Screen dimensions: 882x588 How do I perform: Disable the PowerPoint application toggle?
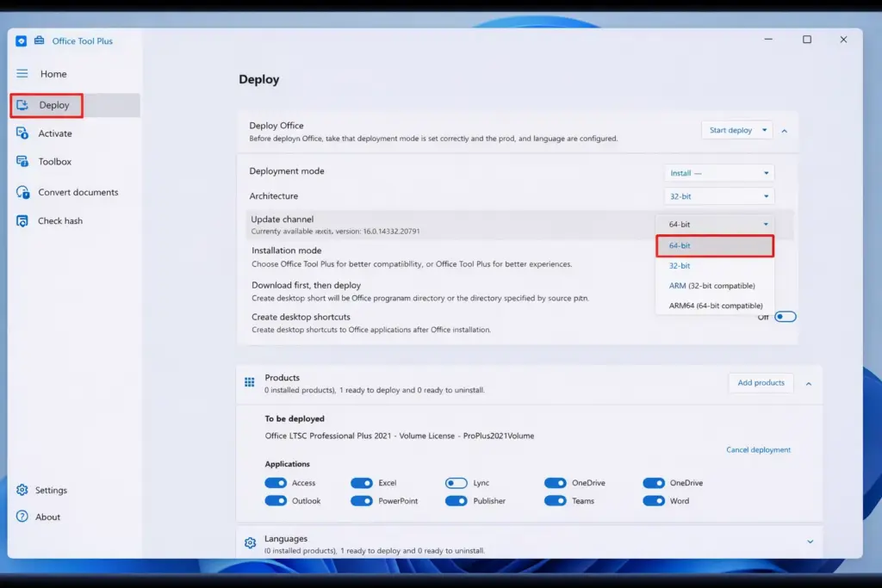click(361, 501)
